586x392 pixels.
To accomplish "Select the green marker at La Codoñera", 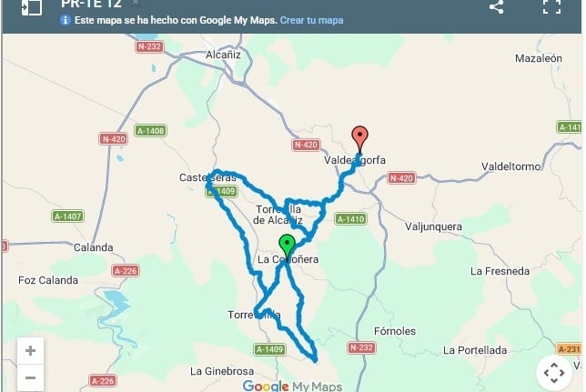I will click(287, 246).
